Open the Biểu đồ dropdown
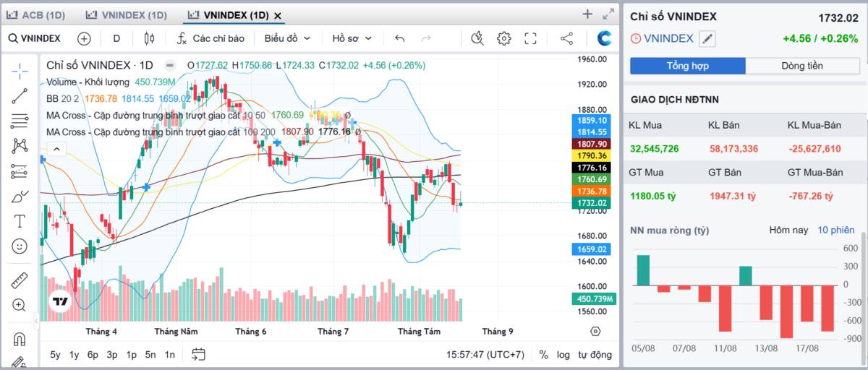Image resolution: width=868 pixels, height=370 pixels. (287, 38)
